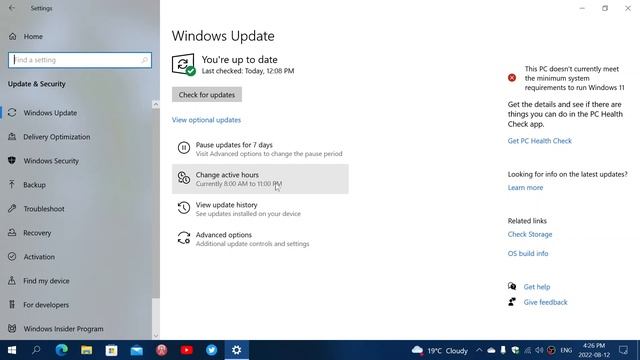Click the Windows Security tray icon
The height and width of the screenshot is (360, 640).
(516, 350)
